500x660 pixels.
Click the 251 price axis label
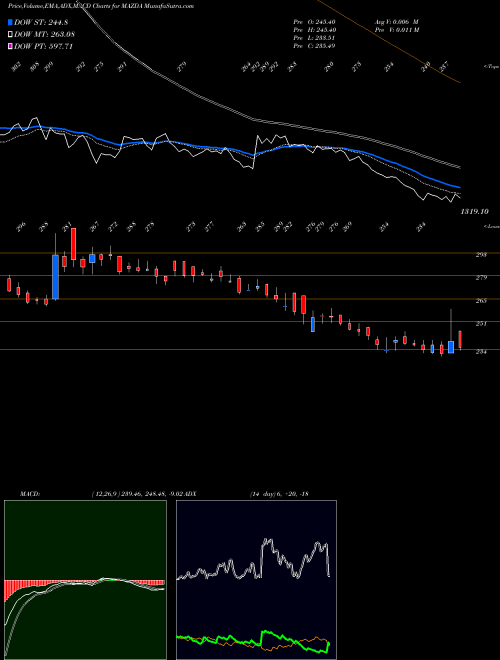point(482,324)
